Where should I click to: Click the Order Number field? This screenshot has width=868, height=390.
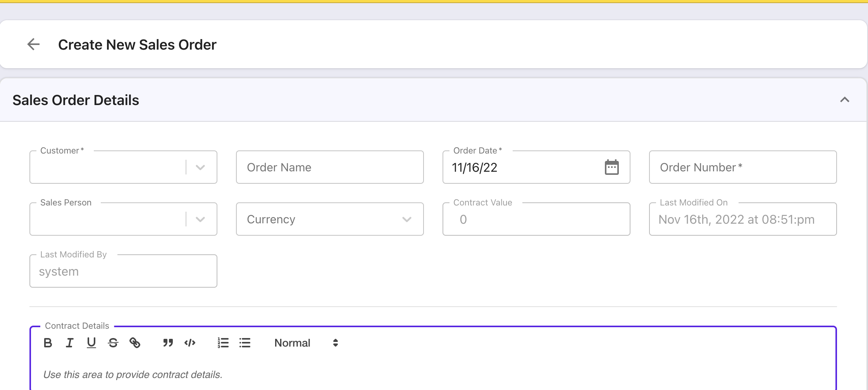point(742,167)
